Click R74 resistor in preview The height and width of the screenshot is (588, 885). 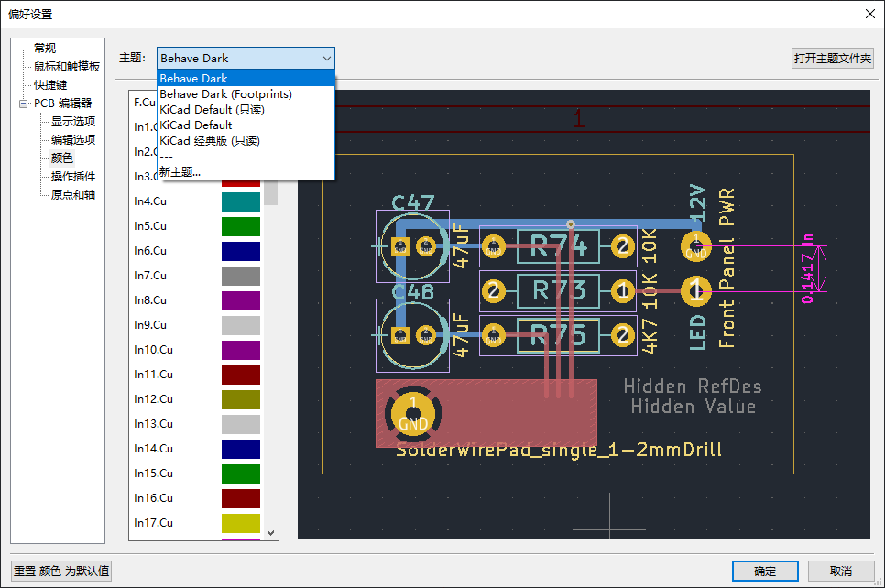tap(558, 246)
